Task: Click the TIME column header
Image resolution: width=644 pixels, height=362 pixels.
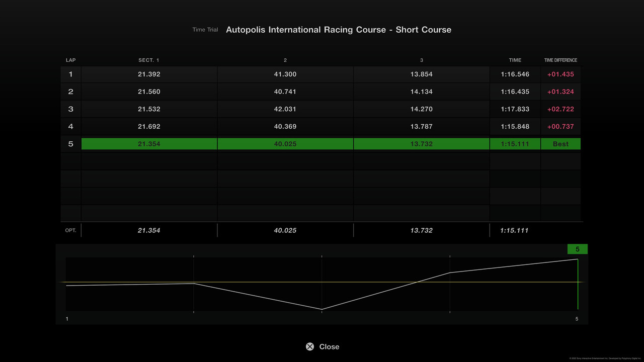Action: tap(515, 60)
